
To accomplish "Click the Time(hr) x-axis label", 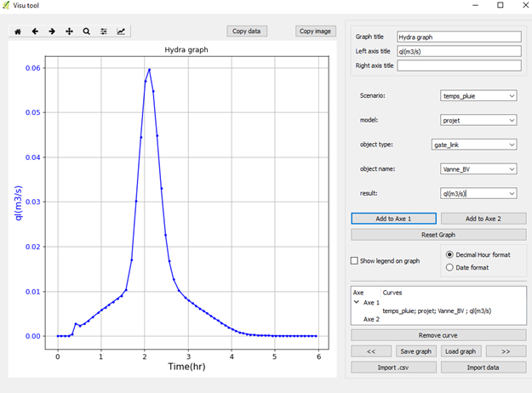I will (186, 367).
